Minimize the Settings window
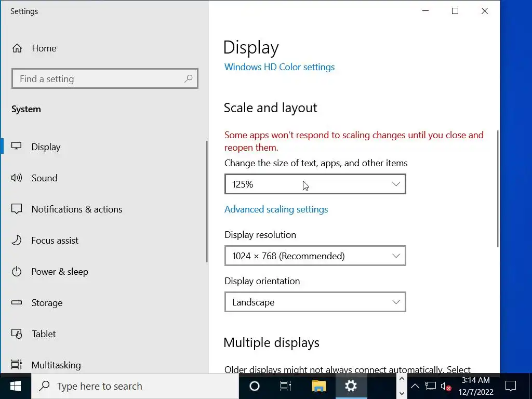The width and height of the screenshot is (532, 399). tap(425, 11)
